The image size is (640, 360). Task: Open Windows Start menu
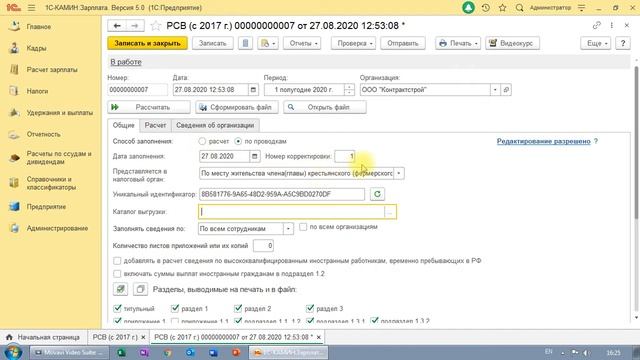click(x=13, y=352)
